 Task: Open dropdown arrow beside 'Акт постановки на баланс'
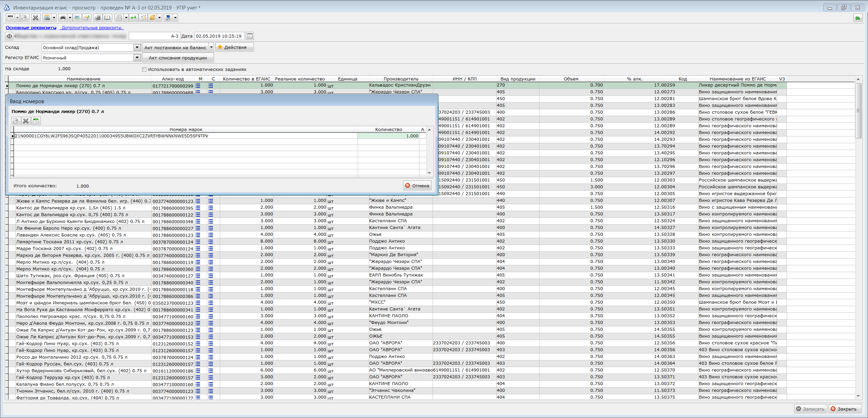(211, 47)
